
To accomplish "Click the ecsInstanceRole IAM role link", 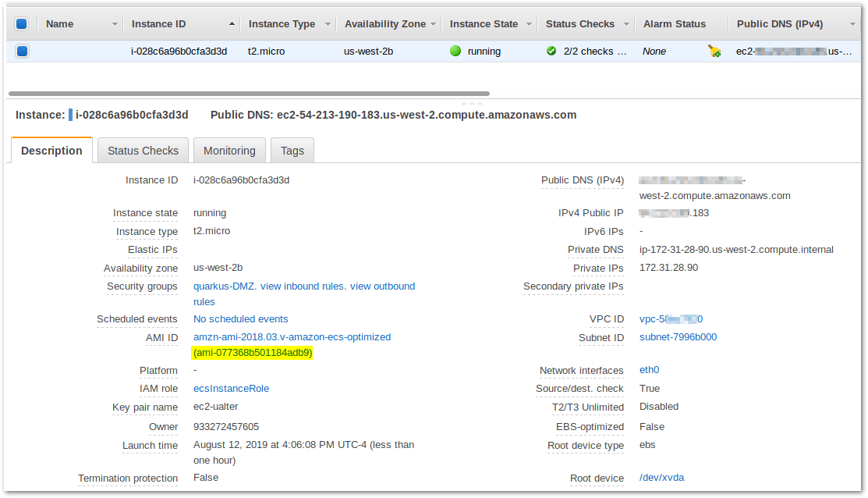I will point(231,388).
